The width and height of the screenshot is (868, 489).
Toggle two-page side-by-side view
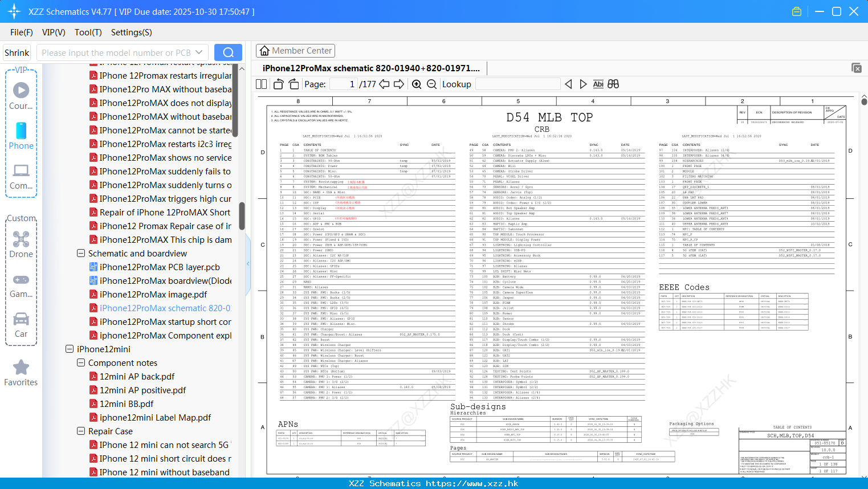click(262, 84)
